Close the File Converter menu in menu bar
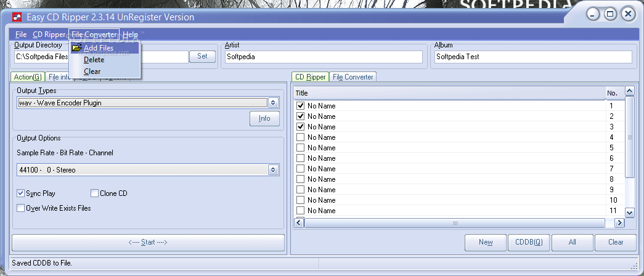Viewport: 644px width, 276px height. point(94,34)
